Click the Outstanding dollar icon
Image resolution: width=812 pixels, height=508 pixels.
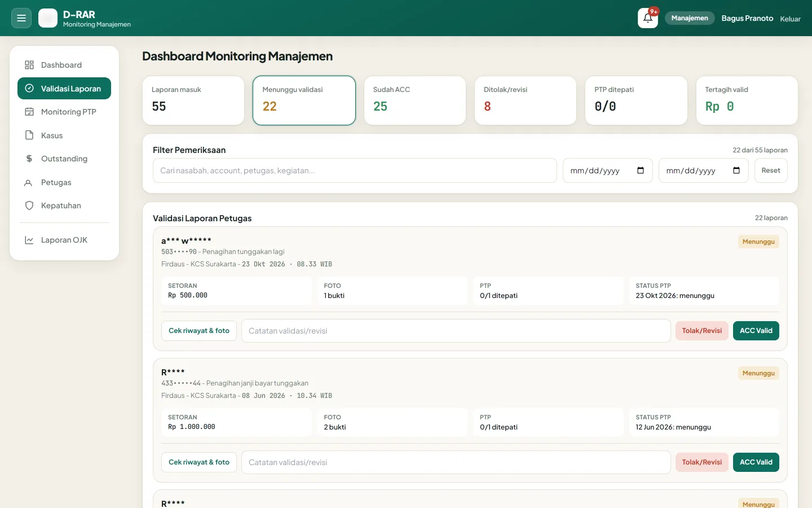[29, 159]
